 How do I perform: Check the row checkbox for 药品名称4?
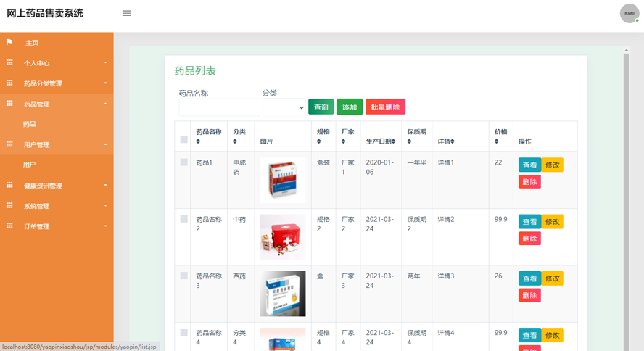(184, 332)
